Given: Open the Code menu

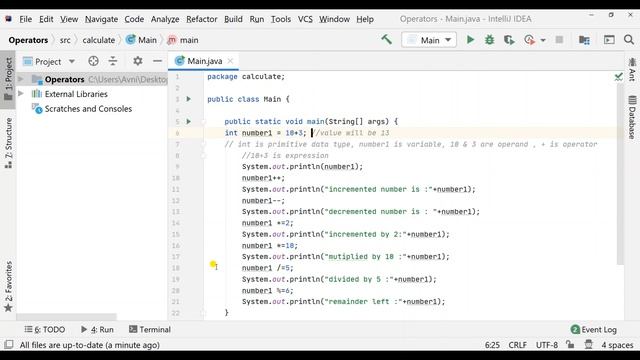Looking at the screenshot, I should tap(134, 19).
